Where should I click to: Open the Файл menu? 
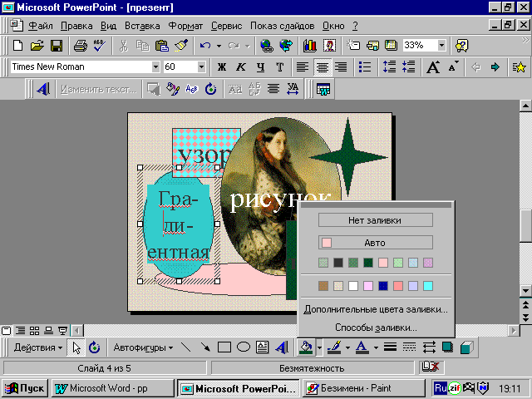41,26
